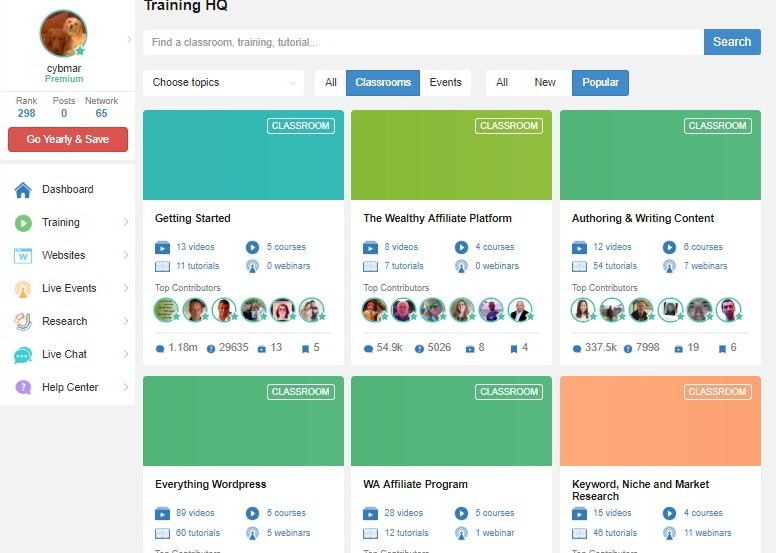776x553 pixels.
Task: Click first contributor avatar in Getting Started
Action: 166,310
